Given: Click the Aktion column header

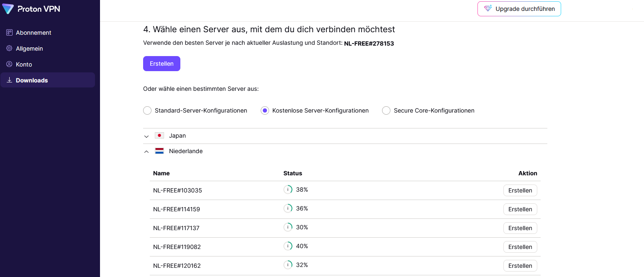Looking at the screenshot, I should (528, 173).
